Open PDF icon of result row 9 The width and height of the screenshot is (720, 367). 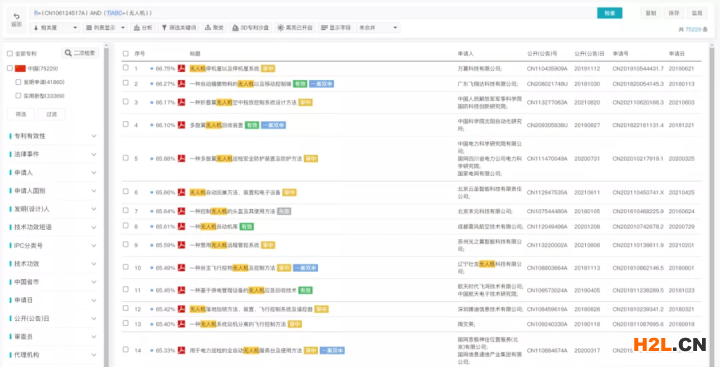(181, 245)
